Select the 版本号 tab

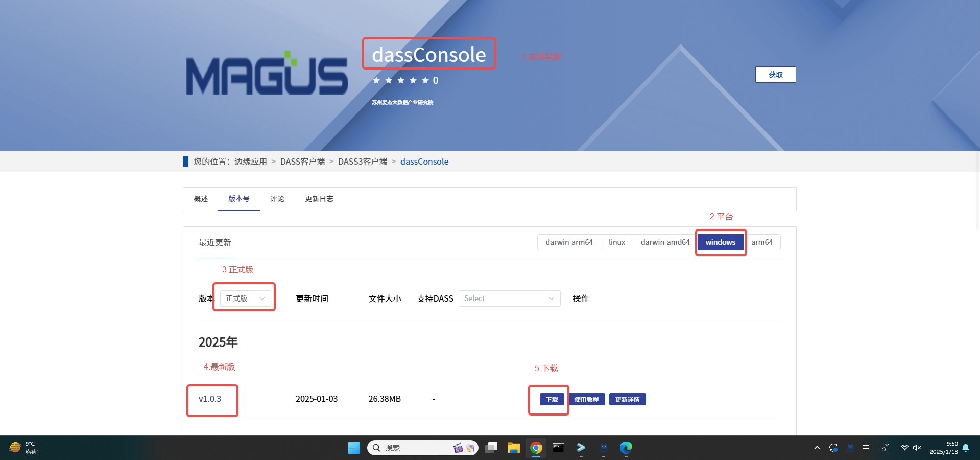238,199
